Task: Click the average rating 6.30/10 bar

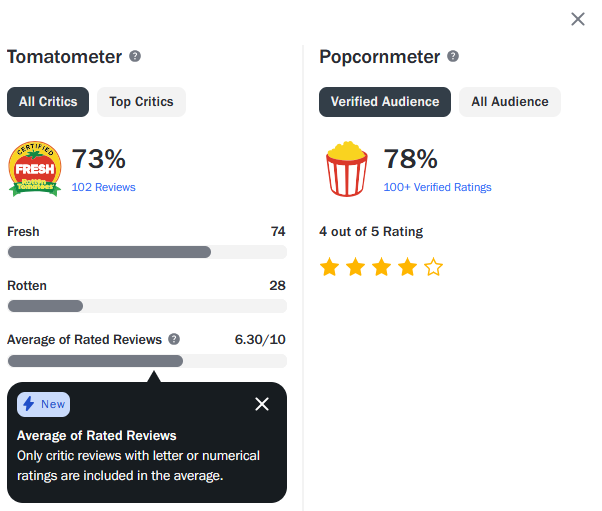Action: click(x=147, y=361)
